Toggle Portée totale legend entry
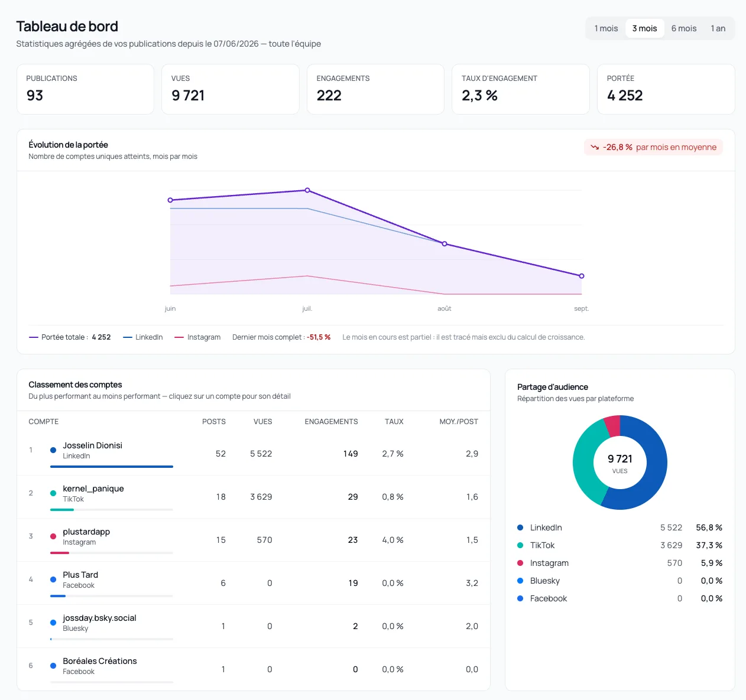 point(70,337)
